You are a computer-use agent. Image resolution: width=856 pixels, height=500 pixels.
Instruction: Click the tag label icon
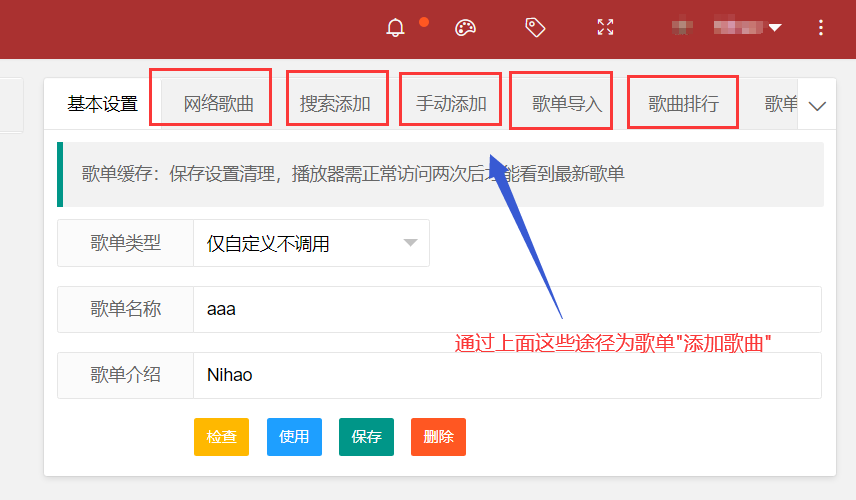coord(535,28)
